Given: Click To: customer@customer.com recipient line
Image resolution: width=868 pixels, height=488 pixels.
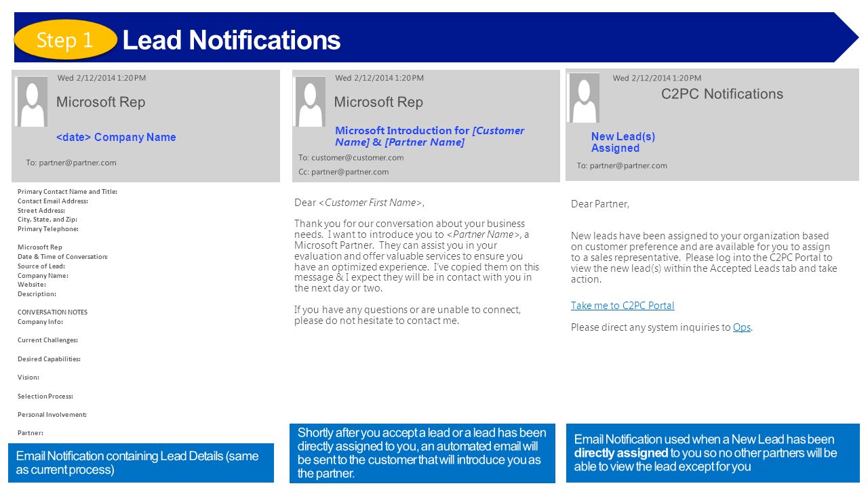Looking at the screenshot, I should point(351,157).
